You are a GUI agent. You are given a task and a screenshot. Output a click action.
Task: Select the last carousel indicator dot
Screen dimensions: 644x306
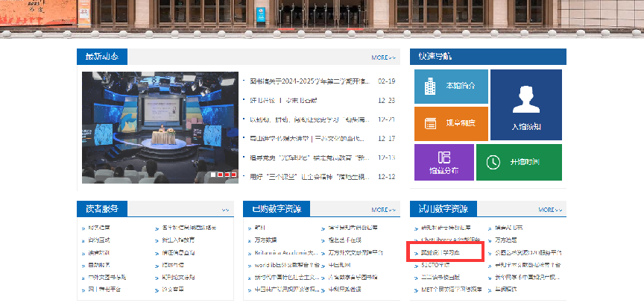coord(233,175)
